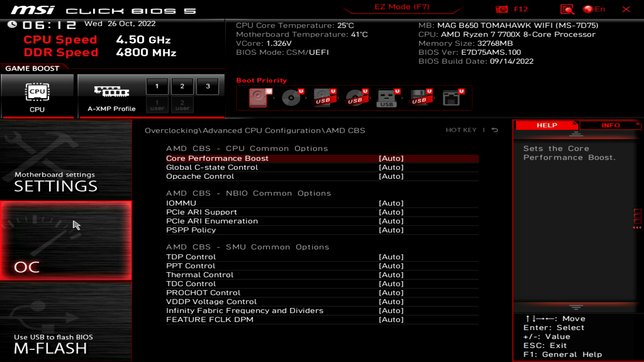The height and width of the screenshot is (362, 644).
Task: Open the search magnifier icon
Action: (568, 9)
